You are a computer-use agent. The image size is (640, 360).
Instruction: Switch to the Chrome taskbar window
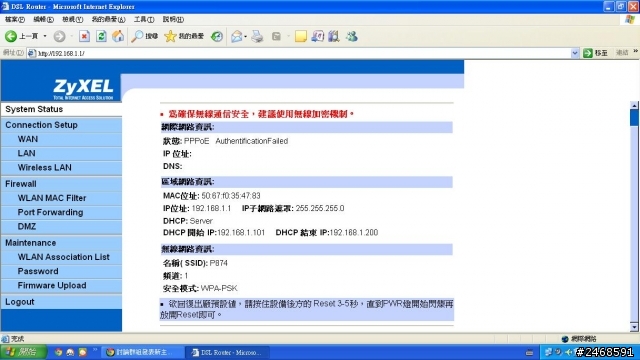click(141, 352)
